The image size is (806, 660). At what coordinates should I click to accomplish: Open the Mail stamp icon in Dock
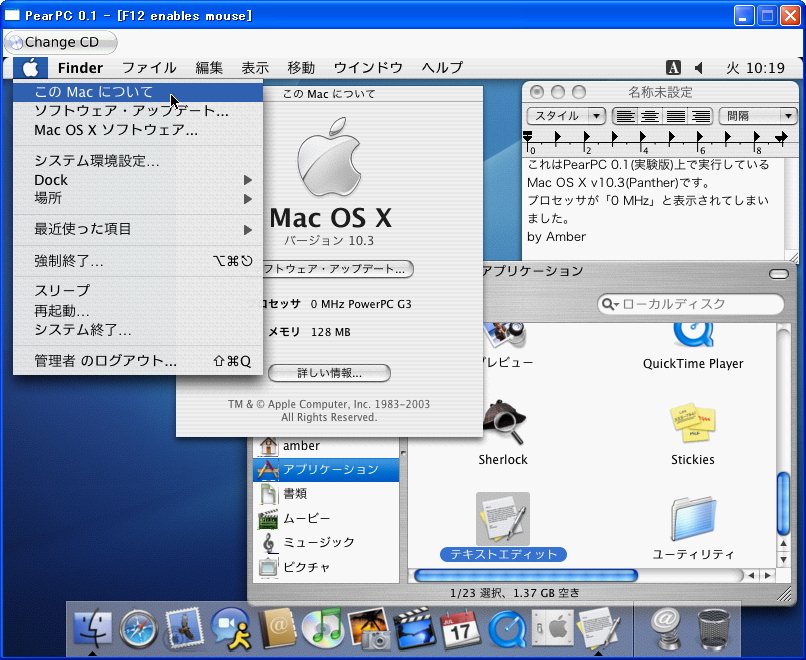point(184,629)
